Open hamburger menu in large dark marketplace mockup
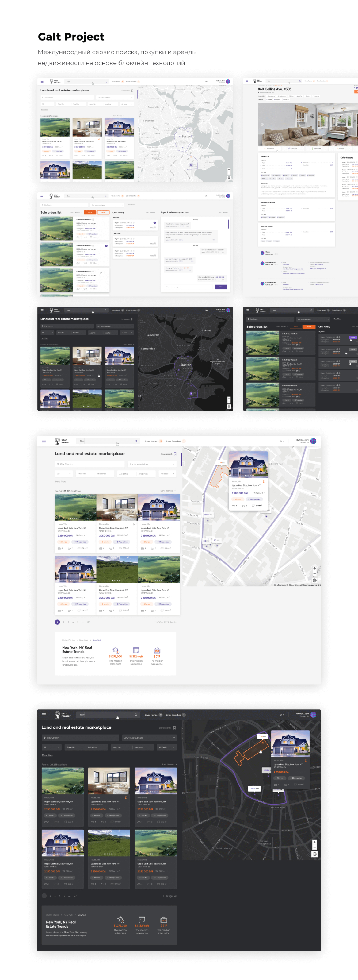Image resolution: width=358 pixels, height=980 pixels. [x=44, y=715]
